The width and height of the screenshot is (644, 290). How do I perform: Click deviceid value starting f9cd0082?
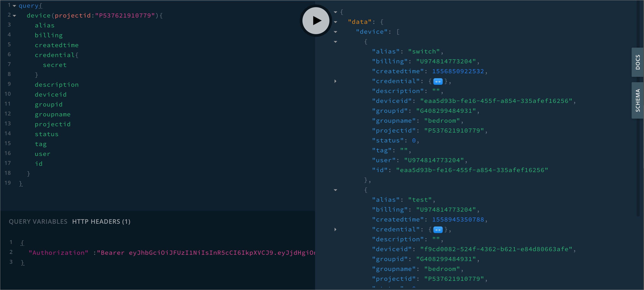pyautogui.click(x=496, y=249)
